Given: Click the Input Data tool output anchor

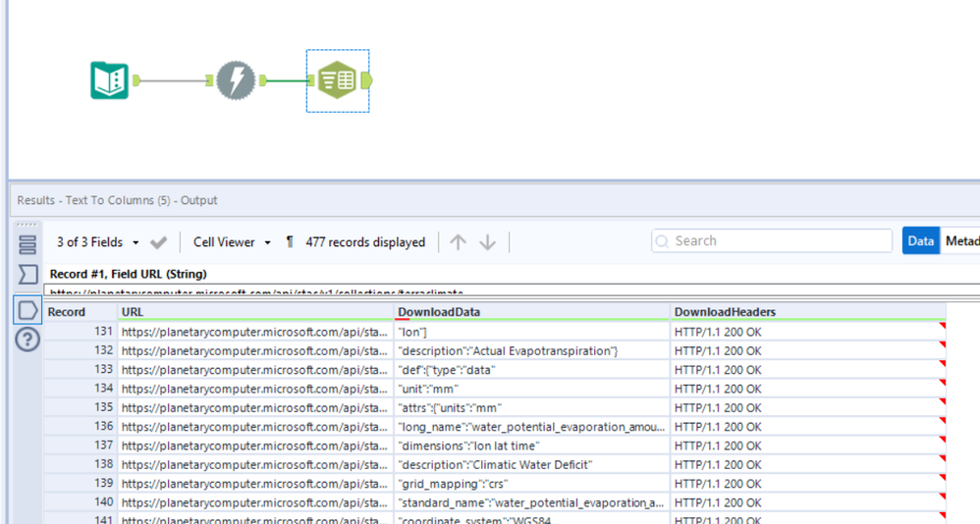Looking at the screenshot, I should (136, 80).
